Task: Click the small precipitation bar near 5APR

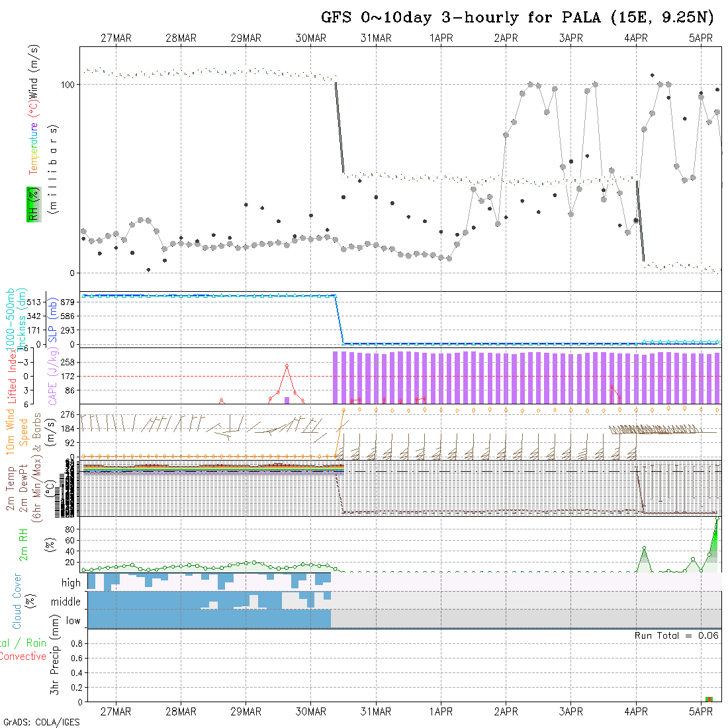Action: click(709, 699)
